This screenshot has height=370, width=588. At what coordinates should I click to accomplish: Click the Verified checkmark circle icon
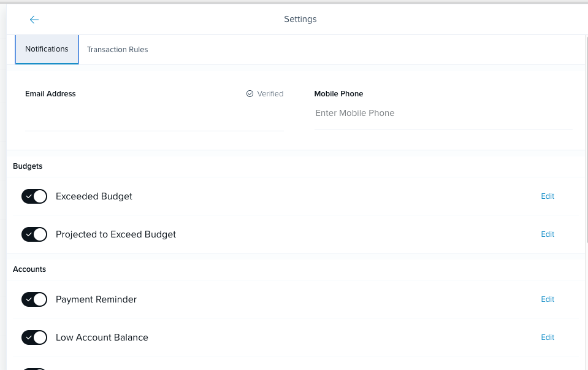click(x=250, y=94)
